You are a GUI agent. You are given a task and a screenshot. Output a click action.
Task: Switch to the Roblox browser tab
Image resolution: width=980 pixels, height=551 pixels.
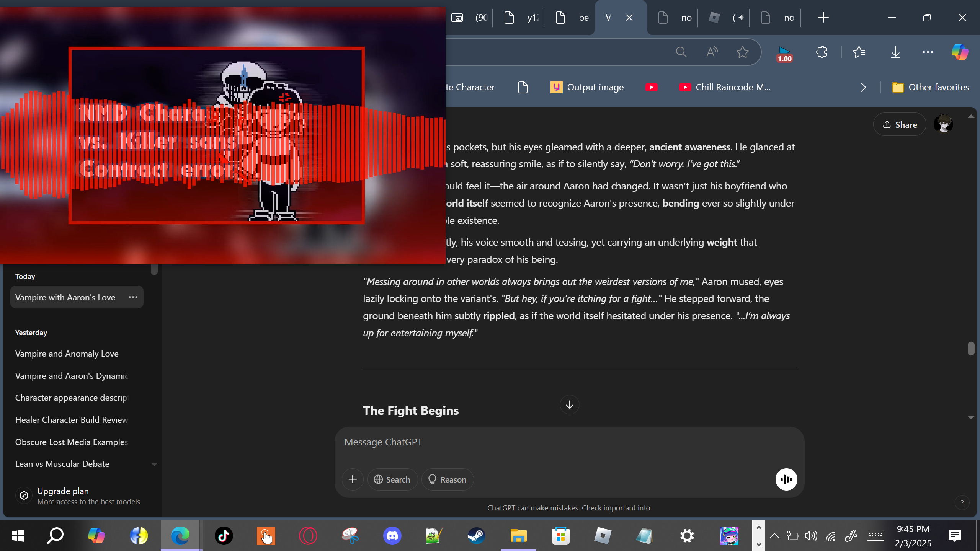[x=726, y=18]
